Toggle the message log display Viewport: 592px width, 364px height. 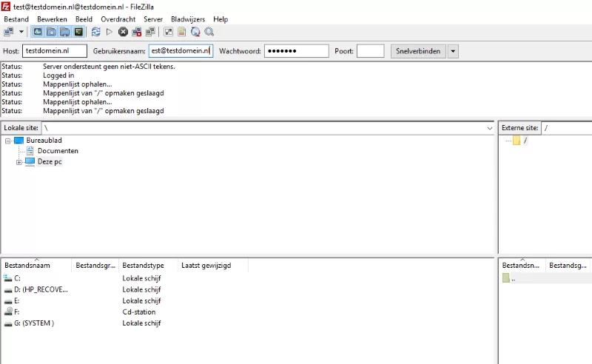click(38, 32)
